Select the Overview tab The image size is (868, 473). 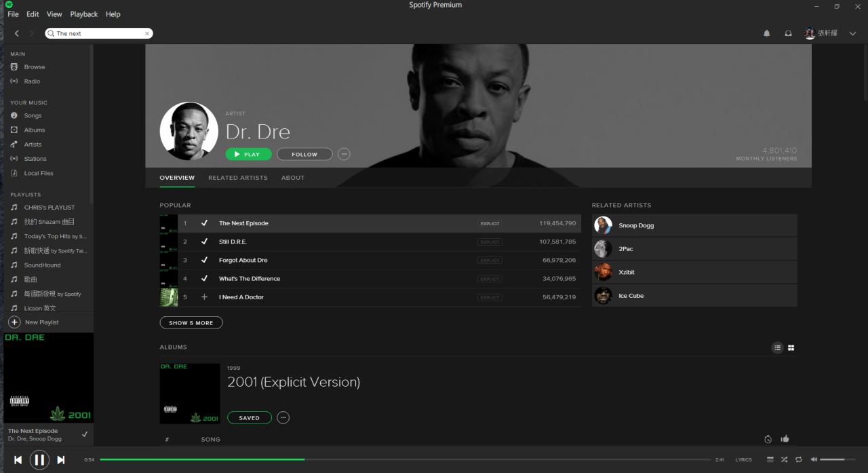177,178
